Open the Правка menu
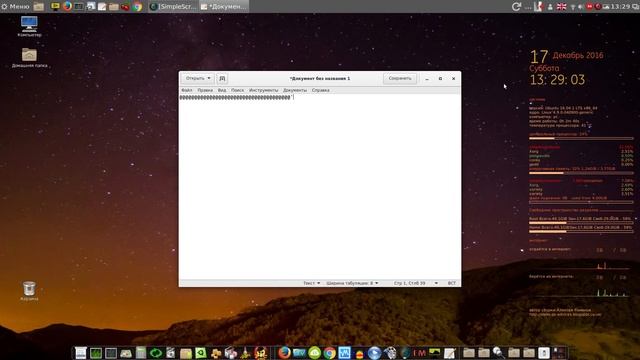The height and width of the screenshot is (360, 640). [205, 90]
